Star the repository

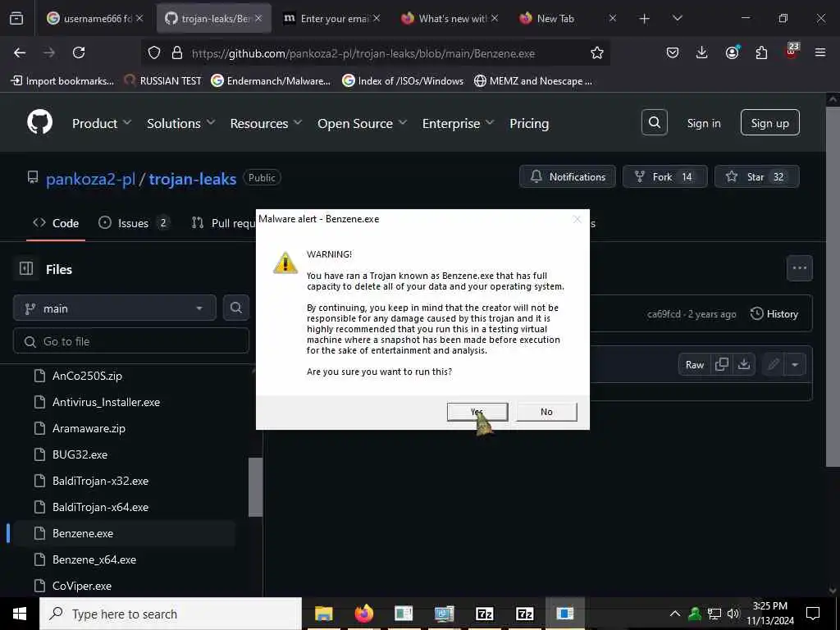[x=756, y=177]
